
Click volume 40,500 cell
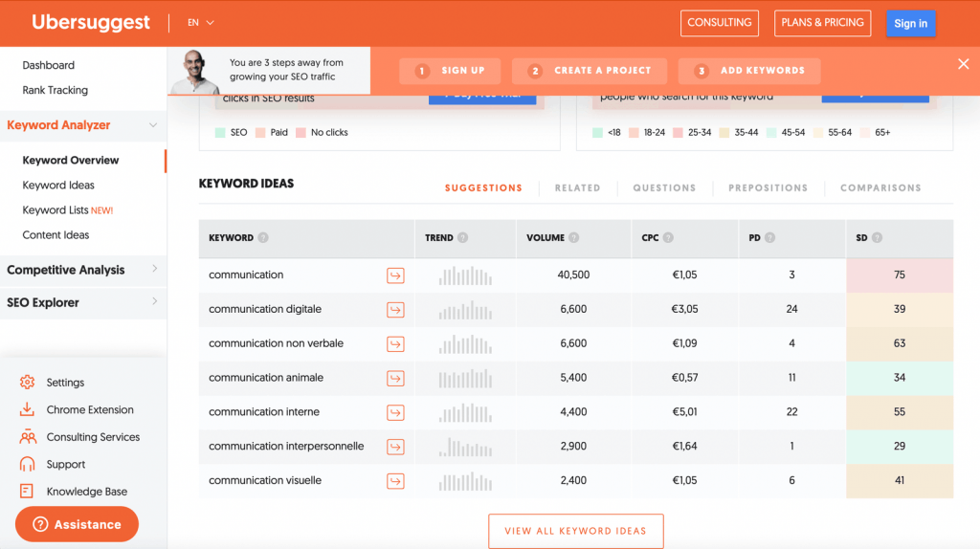click(x=573, y=274)
